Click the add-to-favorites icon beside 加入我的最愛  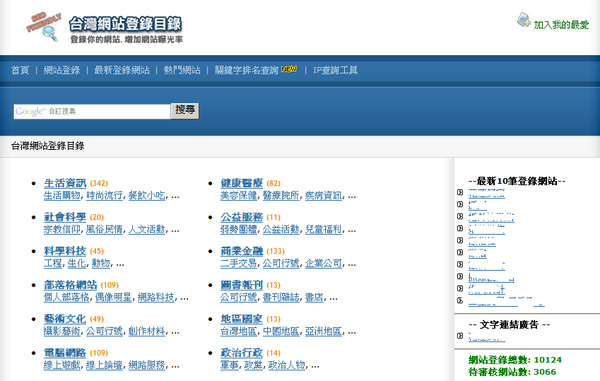[x=523, y=20]
